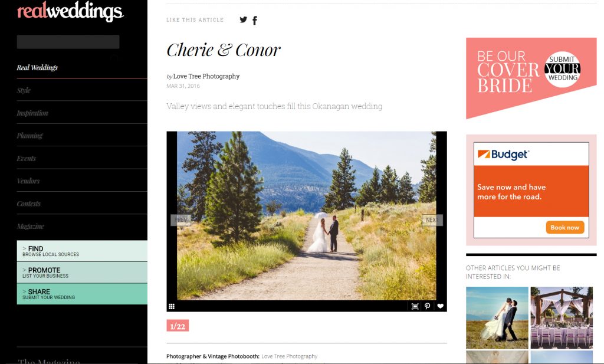Go to the previous slideshow photo
The image size is (604, 364).
tap(180, 220)
